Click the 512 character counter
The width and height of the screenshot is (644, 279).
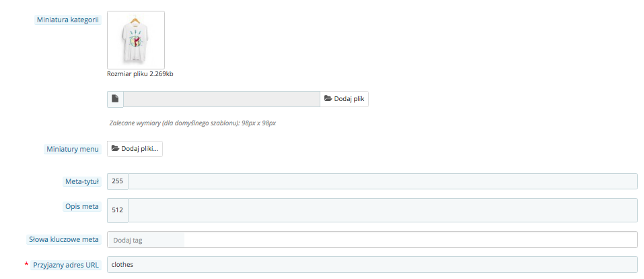118,210
